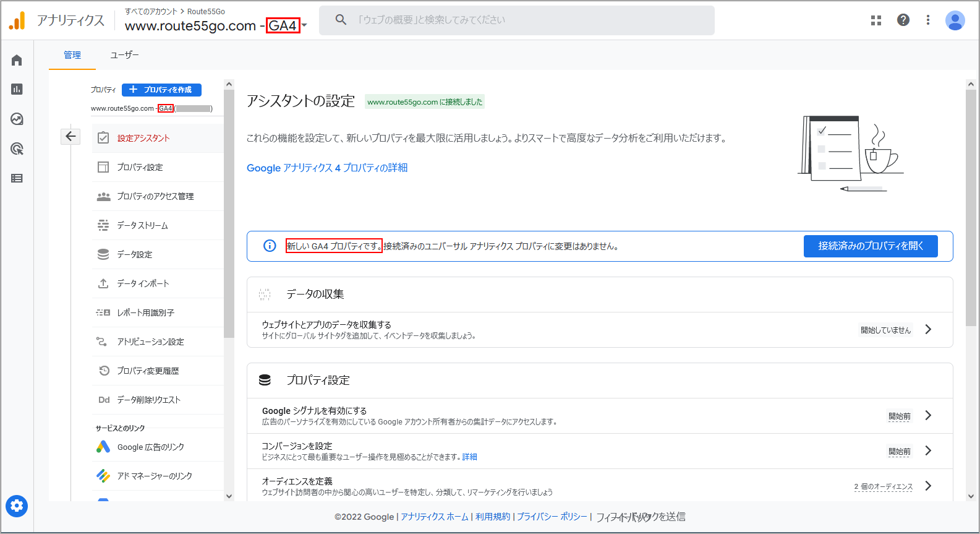Image resolution: width=980 pixels, height=534 pixels.
Task: Switch to the ユーザー tab
Action: pyautogui.click(x=124, y=55)
